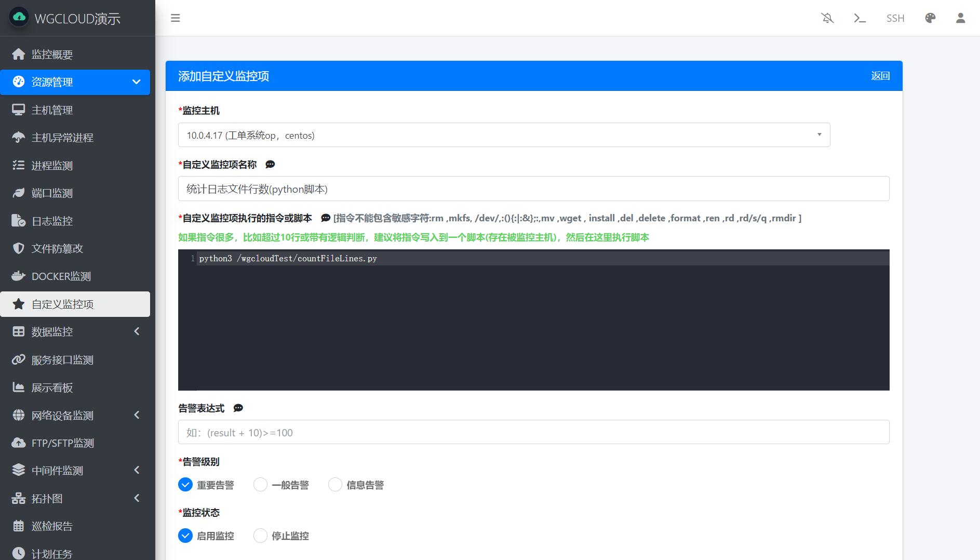Select the 一般告警 radio option
Viewport: 980px width, 560px height.
tap(260, 485)
